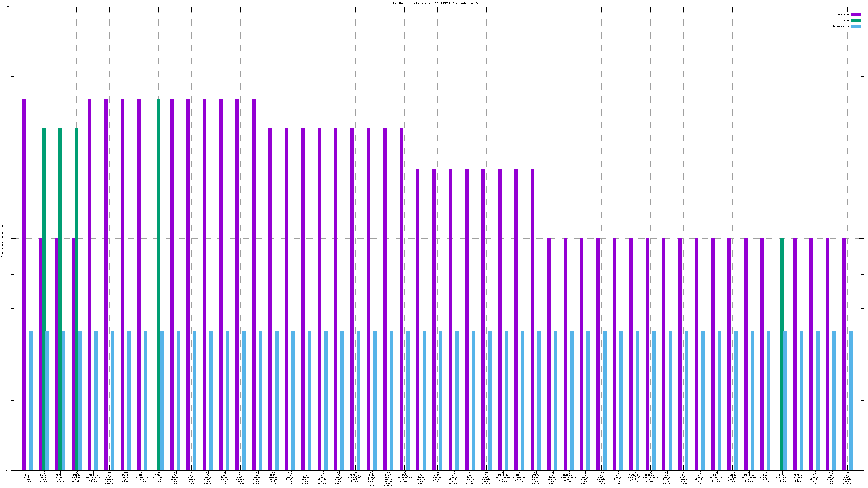Click the 'Message Count or Spam Score' axis label

coord(2,239)
